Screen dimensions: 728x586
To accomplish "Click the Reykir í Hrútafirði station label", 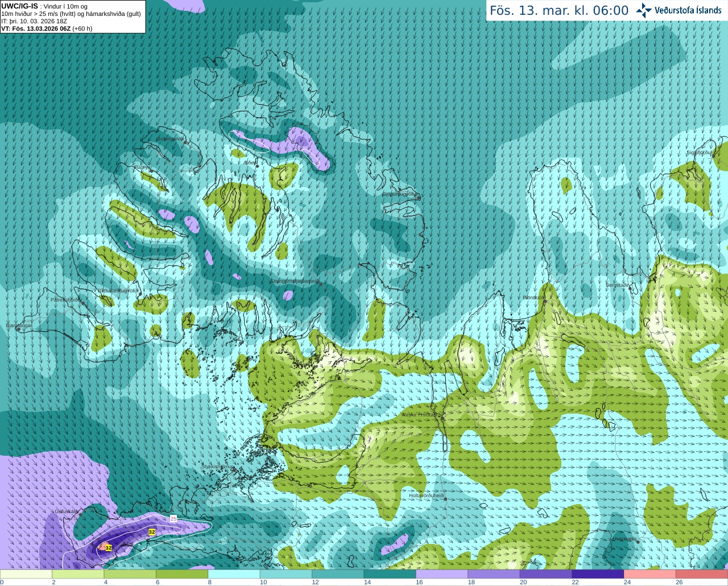I will [x=421, y=415].
